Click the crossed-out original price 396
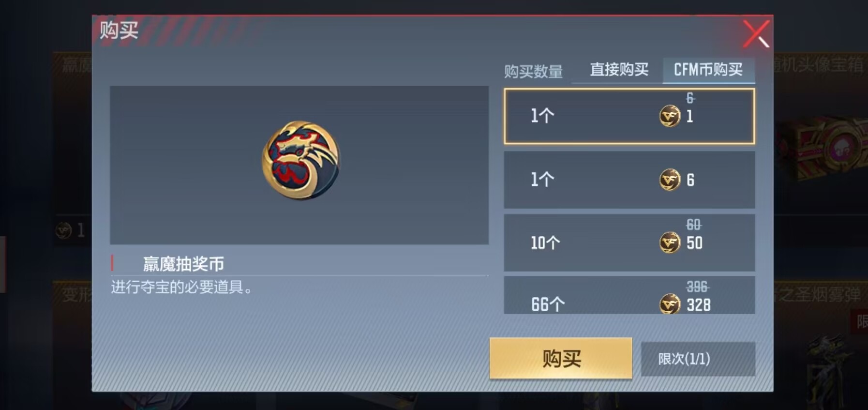This screenshot has width=868, height=410. pos(697,287)
